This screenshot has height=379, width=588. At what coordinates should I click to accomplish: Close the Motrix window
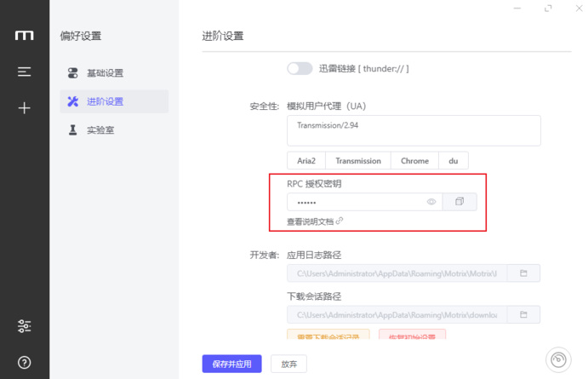pyautogui.click(x=579, y=9)
